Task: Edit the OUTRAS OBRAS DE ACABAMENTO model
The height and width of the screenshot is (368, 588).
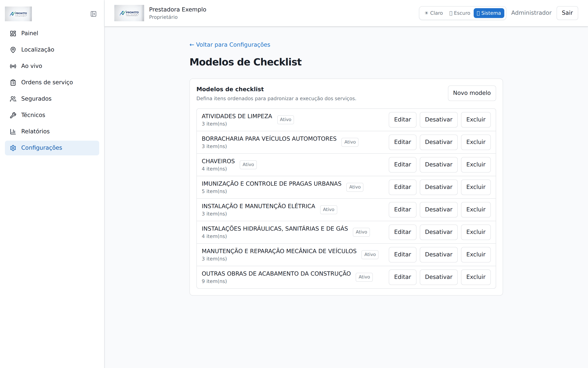Action: [x=402, y=277]
